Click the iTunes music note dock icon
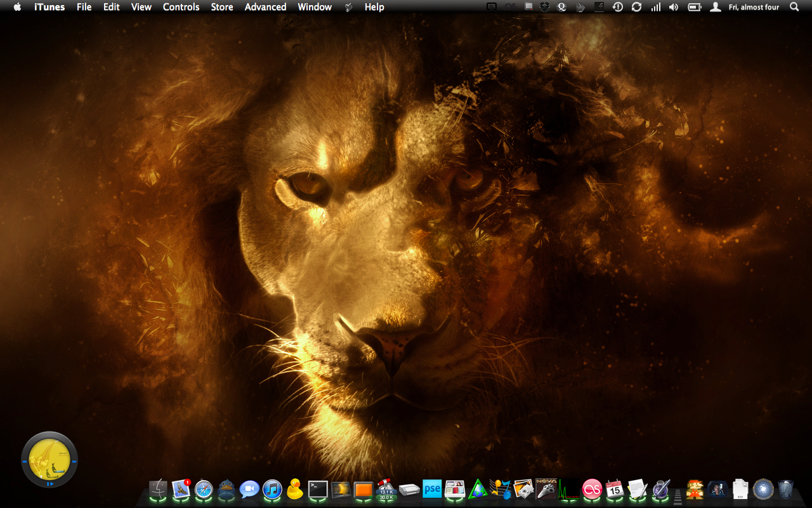This screenshot has height=508, width=812. (x=272, y=489)
